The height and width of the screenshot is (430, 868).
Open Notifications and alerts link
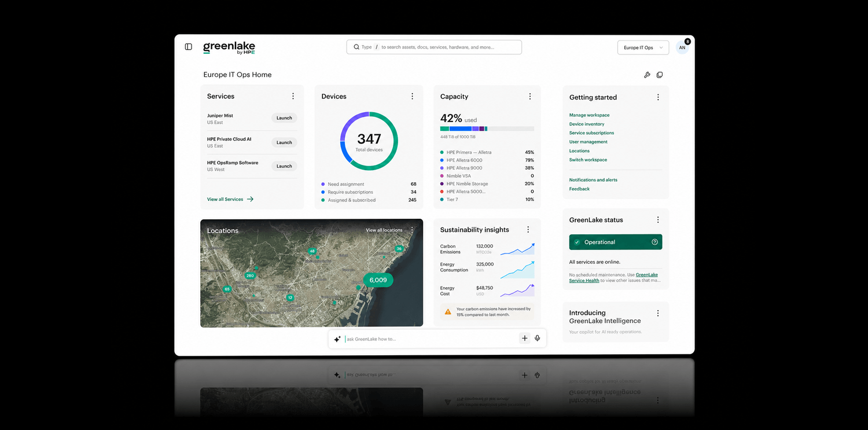point(593,180)
